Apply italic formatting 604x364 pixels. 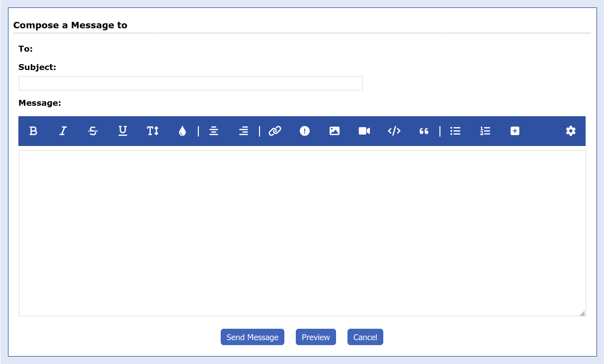(x=63, y=131)
